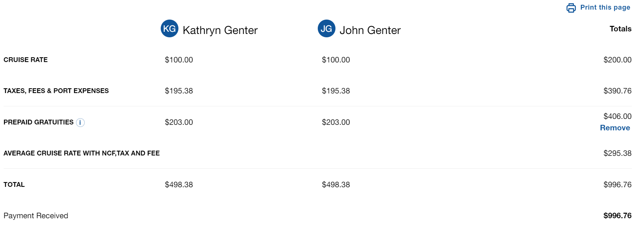Click the Cruise Rate row label
Screen dimensions: 644x226
25,60
